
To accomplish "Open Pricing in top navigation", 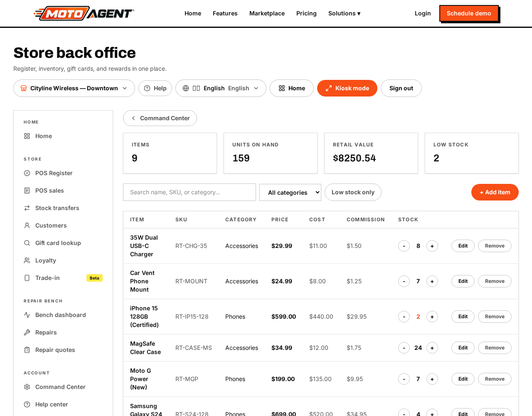I will pos(306,13).
